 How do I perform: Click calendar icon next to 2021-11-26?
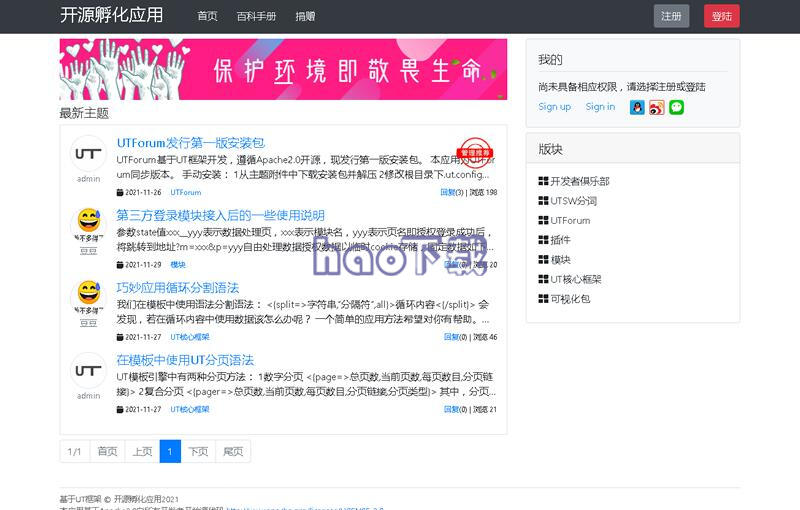[120, 192]
